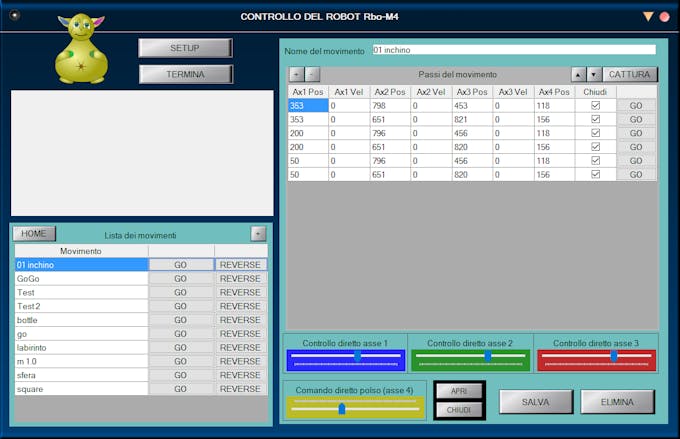Viewport: 680px width, 439px height.
Task: Click the Ax1 Pos column header
Action: [308, 92]
